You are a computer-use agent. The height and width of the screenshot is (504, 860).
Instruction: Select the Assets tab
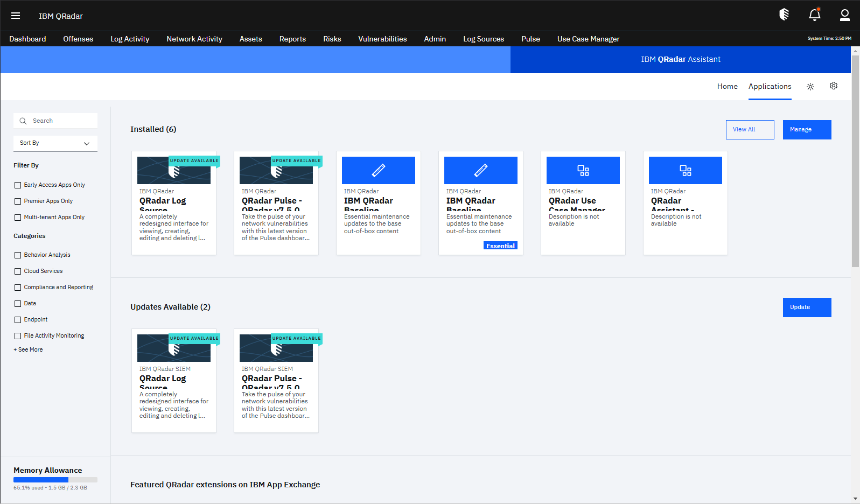251,39
